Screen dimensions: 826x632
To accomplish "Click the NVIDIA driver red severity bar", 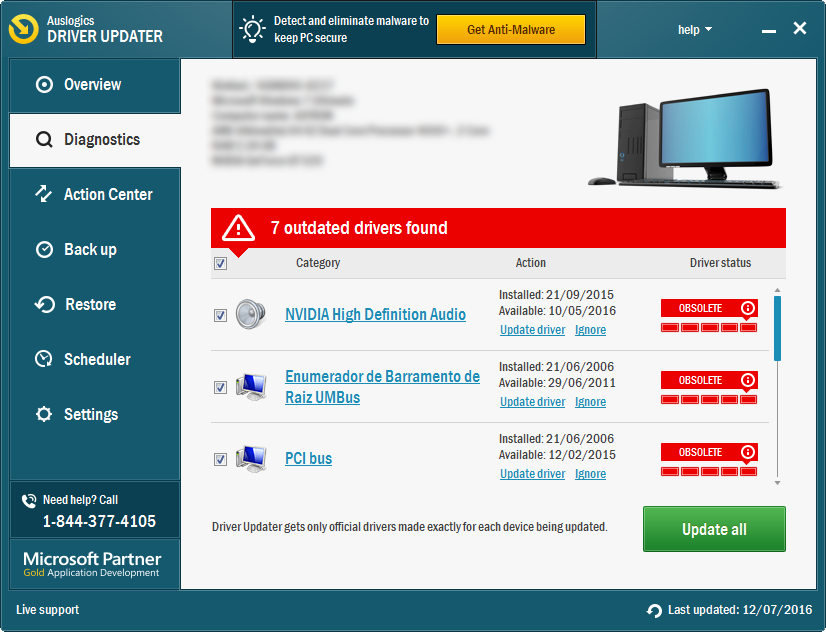I will (x=709, y=328).
